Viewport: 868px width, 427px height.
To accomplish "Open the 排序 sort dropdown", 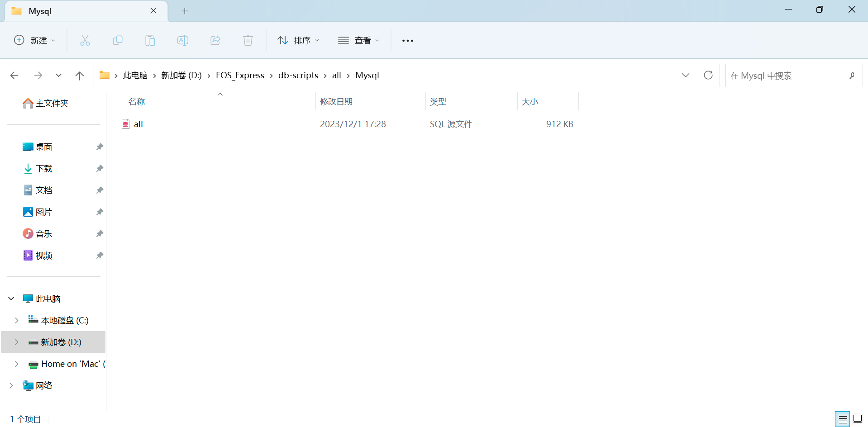I will [298, 40].
